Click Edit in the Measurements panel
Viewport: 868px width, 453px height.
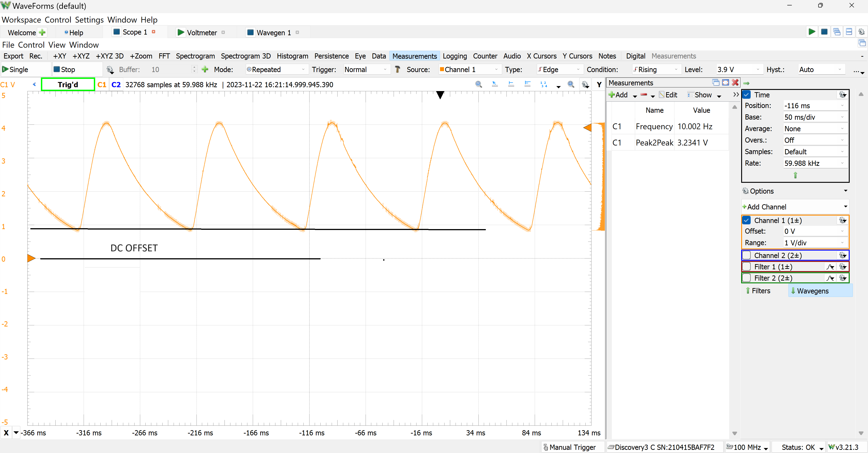click(x=668, y=95)
